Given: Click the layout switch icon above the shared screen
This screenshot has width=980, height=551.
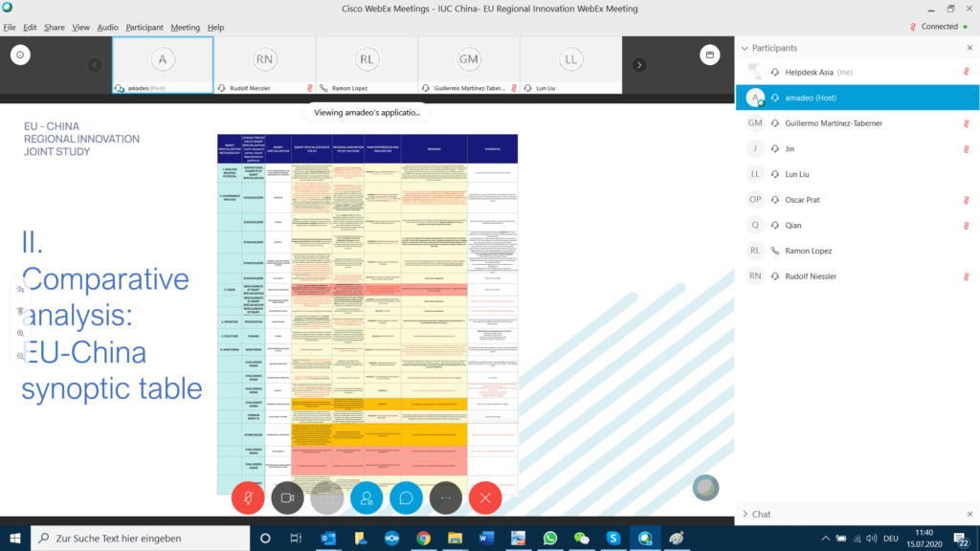Looking at the screenshot, I should 709,55.
